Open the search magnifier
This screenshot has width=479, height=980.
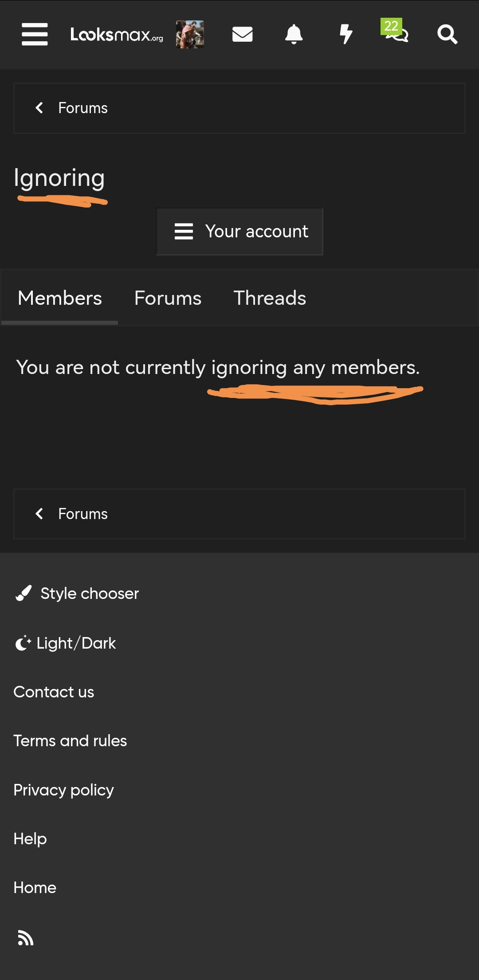pyautogui.click(x=447, y=34)
